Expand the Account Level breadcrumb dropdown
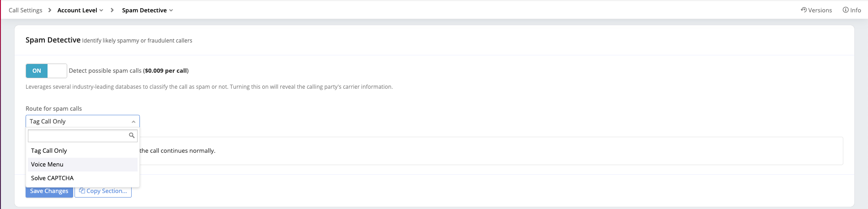868x209 pixels. (x=101, y=10)
